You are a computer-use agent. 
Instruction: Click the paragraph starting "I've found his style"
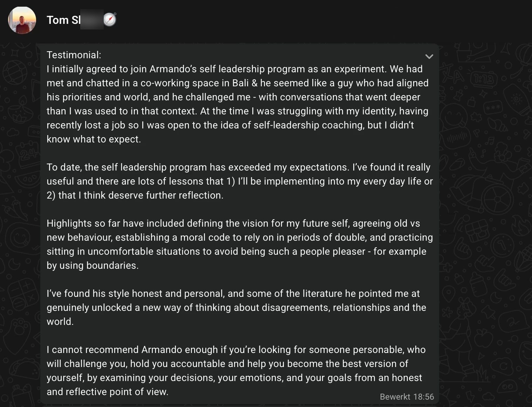[x=237, y=307]
